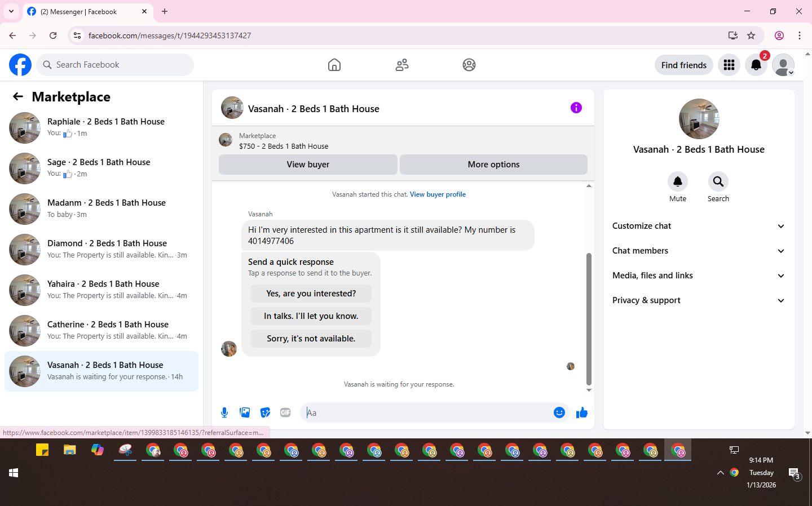Click the Find friends button

point(683,65)
